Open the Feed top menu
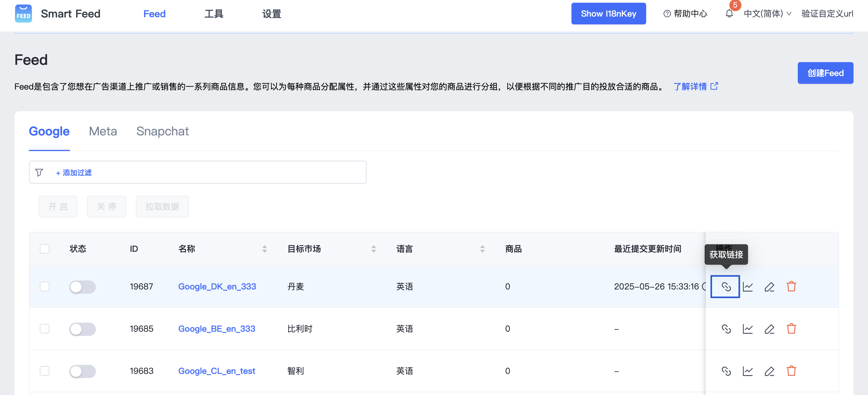Image resolution: width=868 pixels, height=395 pixels. 154,14
